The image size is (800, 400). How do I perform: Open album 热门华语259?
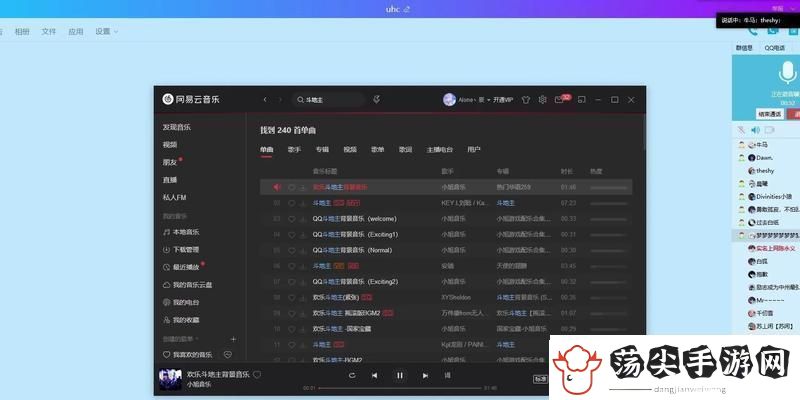[513, 187]
